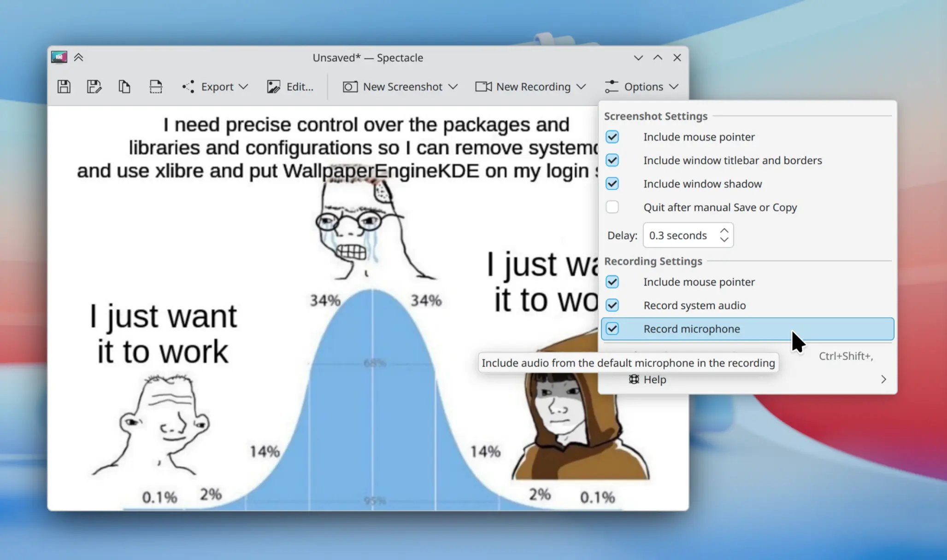Click the keep-above double chevron icon

pos(79,58)
